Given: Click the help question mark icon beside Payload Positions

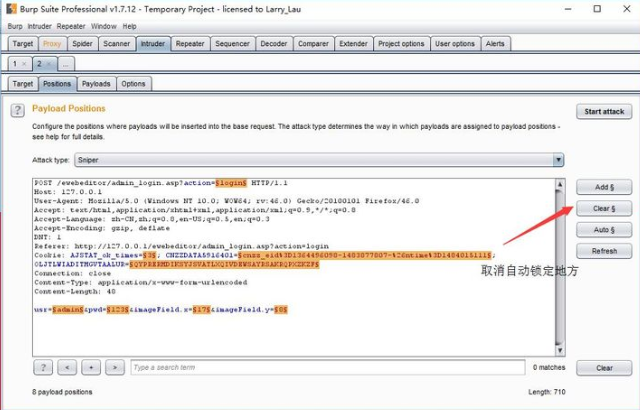Looking at the screenshot, I should point(17,110).
